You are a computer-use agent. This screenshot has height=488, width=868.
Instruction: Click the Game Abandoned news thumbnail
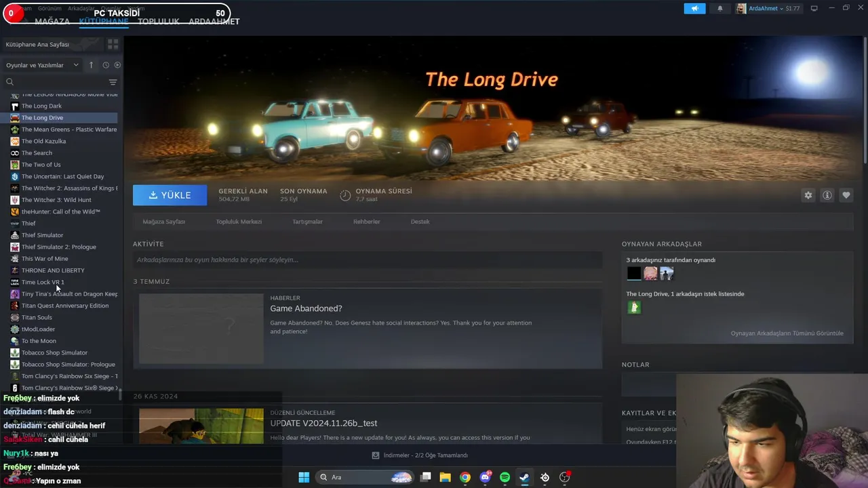click(x=201, y=329)
